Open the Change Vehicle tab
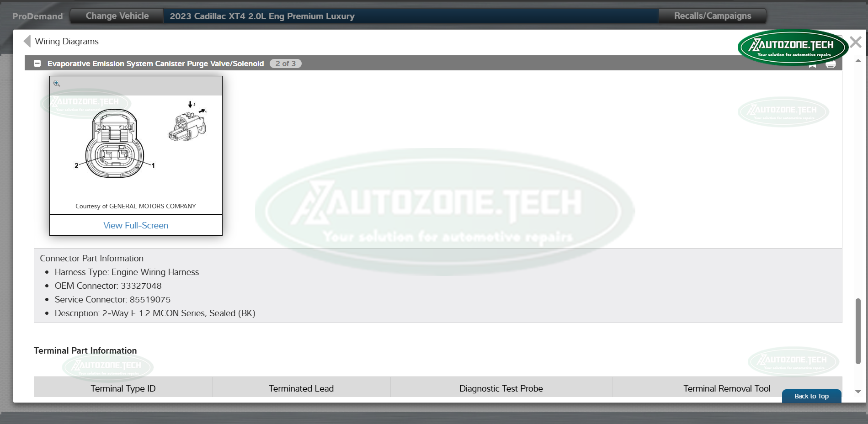 click(117, 16)
